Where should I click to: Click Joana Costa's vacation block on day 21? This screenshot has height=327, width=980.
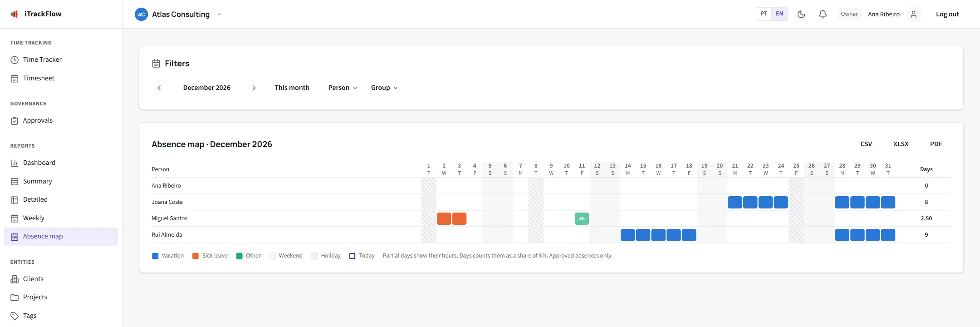pyautogui.click(x=735, y=202)
